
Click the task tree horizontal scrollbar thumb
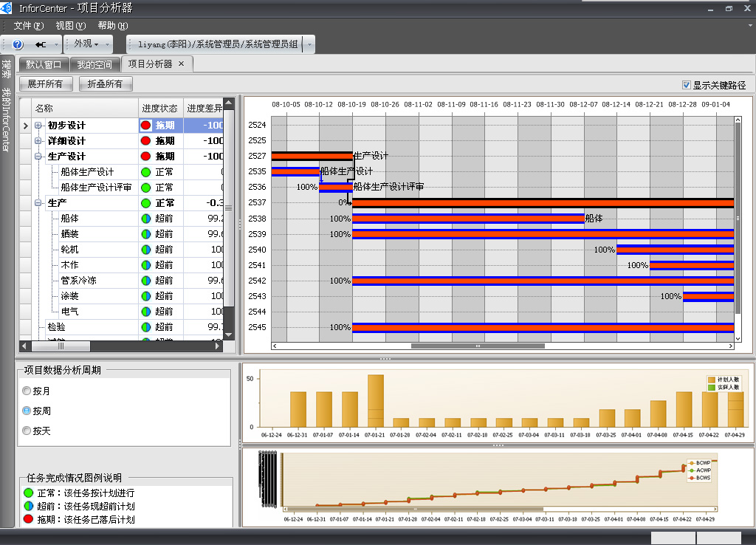point(61,346)
